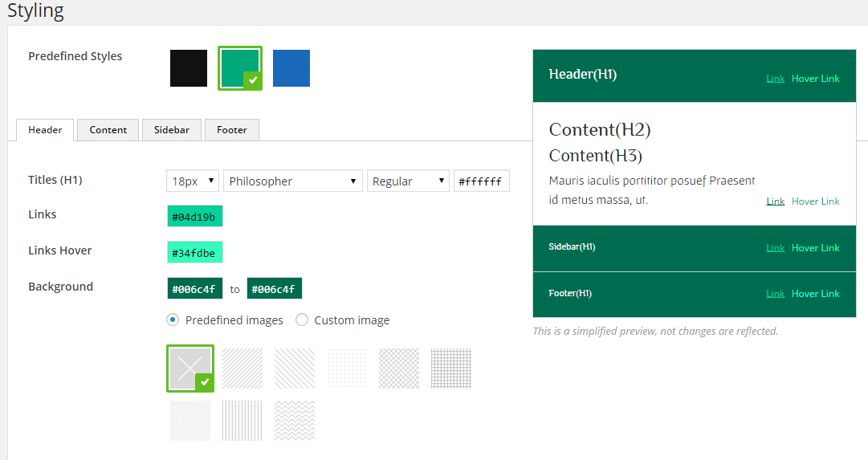Click the Links Hover color field #34fdbe
This screenshot has width=868, height=460.
pyautogui.click(x=195, y=252)
